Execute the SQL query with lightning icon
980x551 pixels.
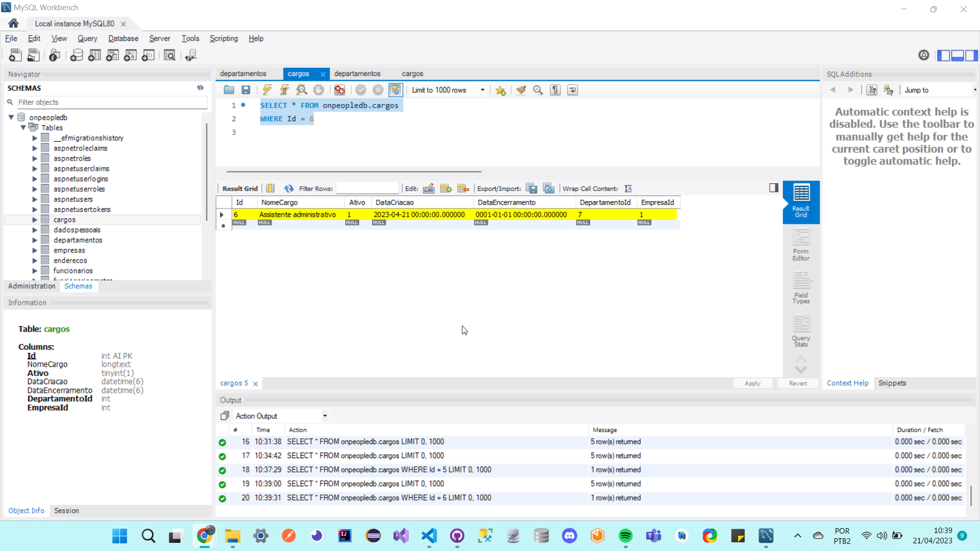click(x=267, y=90)
